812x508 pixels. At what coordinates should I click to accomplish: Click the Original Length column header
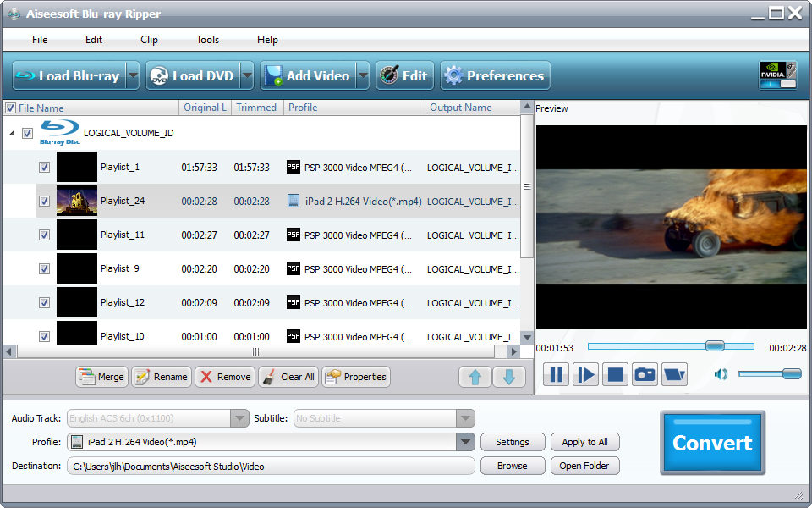pos(205,108)
